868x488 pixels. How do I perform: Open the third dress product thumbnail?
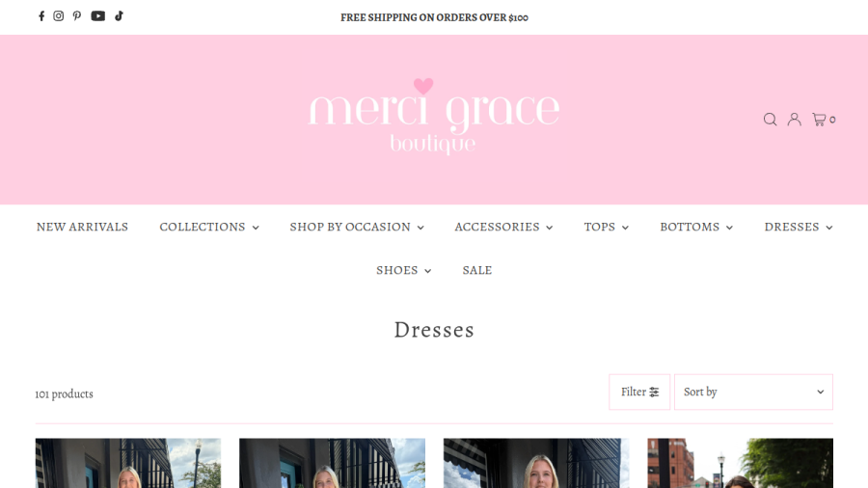[536, 463]
